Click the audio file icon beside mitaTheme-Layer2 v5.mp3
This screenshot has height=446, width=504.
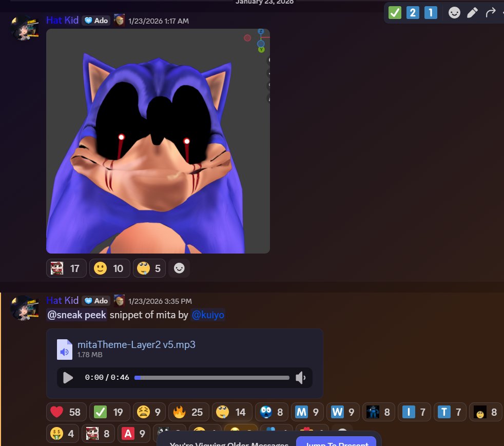tap(65, 350)
